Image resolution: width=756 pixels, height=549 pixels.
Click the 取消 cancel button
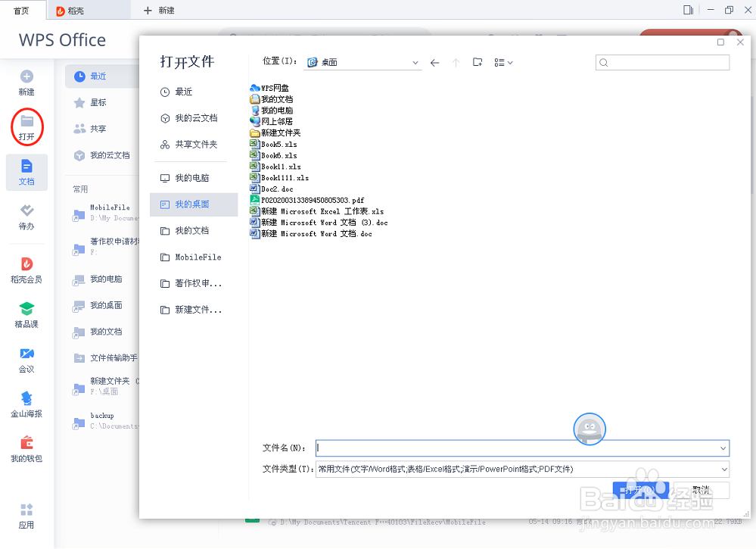point(701,490)
